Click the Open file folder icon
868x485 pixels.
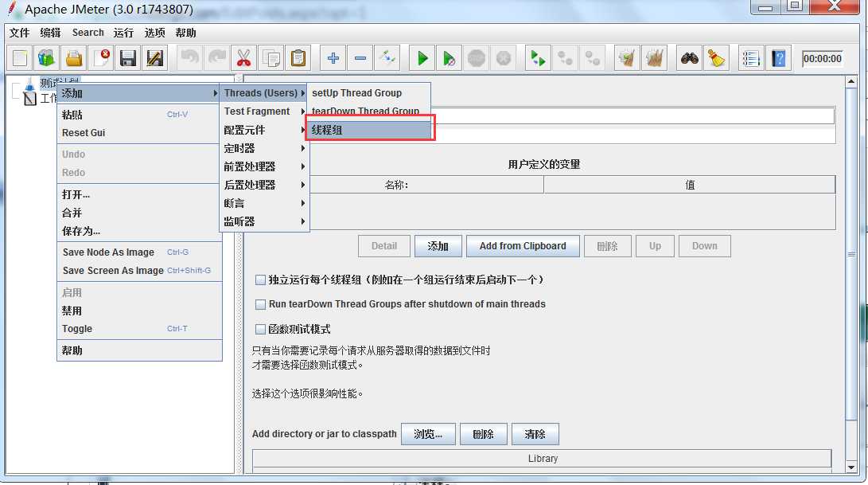coord(74,58)
